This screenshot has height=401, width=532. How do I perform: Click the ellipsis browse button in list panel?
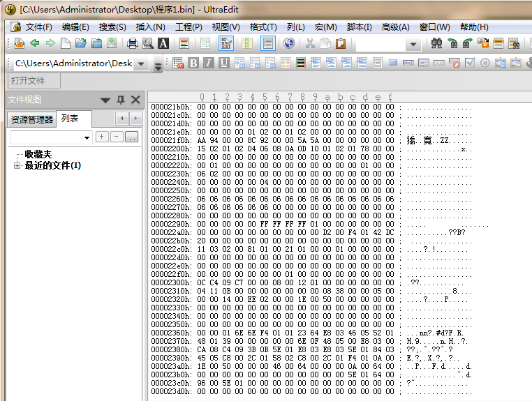pos(132,137)
